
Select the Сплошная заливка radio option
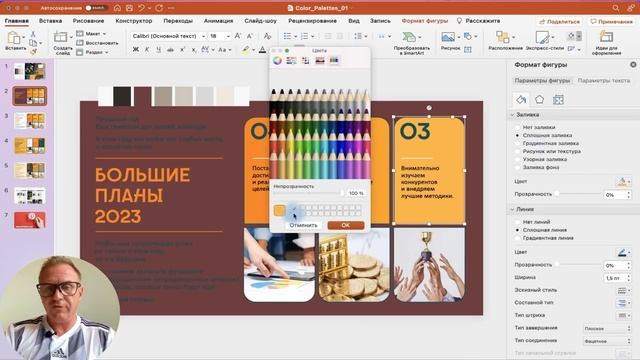click(518, 135)
